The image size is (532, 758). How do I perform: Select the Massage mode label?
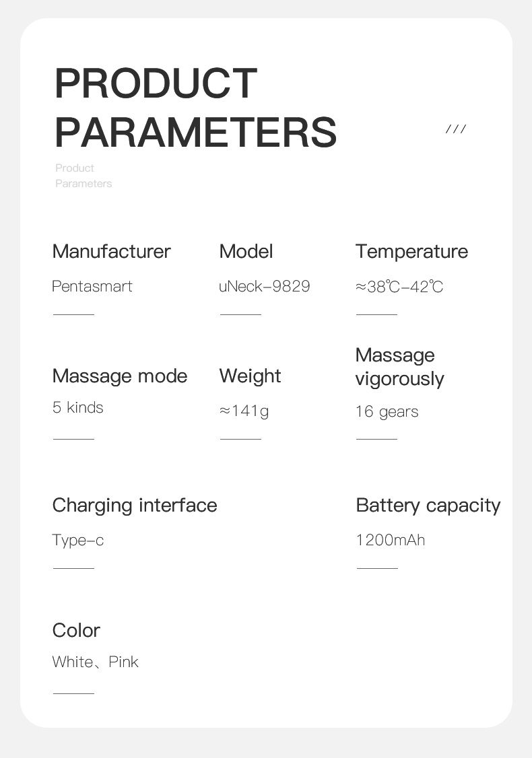click(x=119, y=376)
